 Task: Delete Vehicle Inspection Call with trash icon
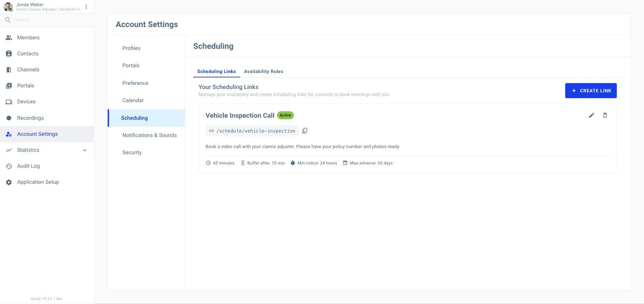click(605, 115)
